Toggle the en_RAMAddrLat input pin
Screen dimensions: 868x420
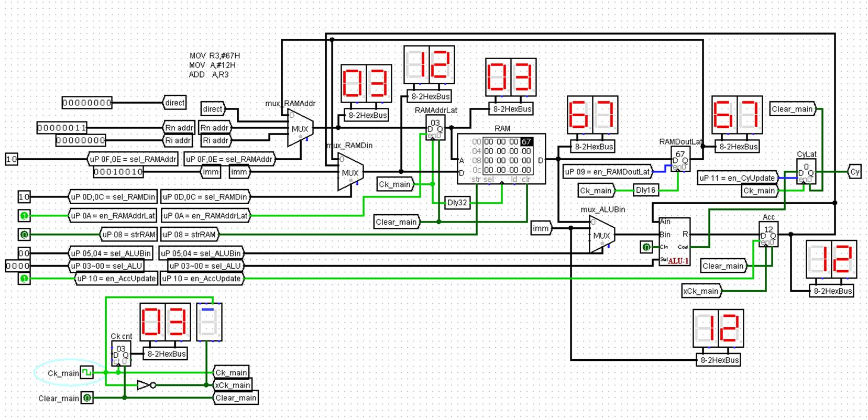[24, 216]
